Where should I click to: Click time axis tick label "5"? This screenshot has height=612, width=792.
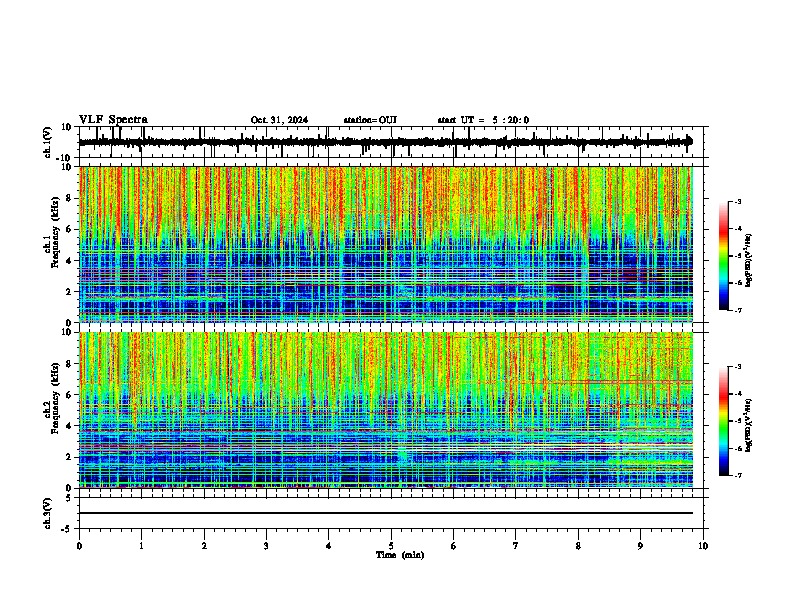point(391,546)
